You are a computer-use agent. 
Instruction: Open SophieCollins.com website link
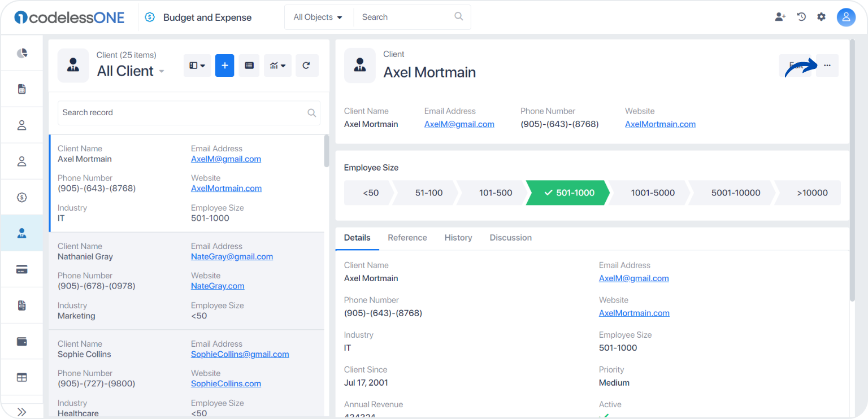coord(226,384)
